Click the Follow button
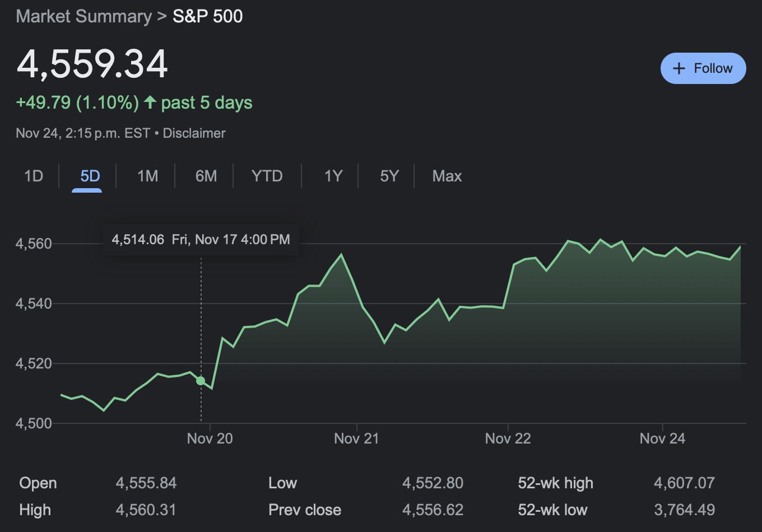Viewport: 762px width, 532px height. point(703,68)
